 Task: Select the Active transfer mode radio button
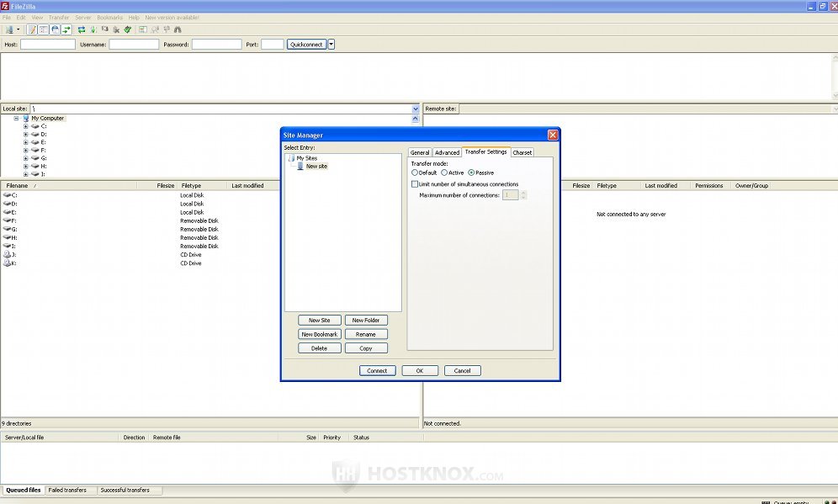444,172
